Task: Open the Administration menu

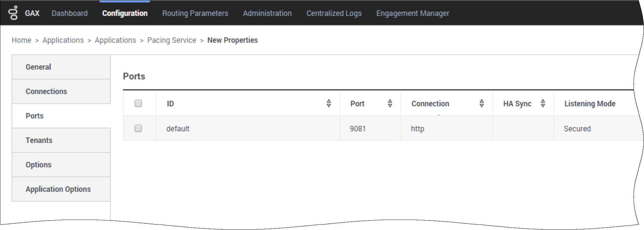Action: (267, 13)
